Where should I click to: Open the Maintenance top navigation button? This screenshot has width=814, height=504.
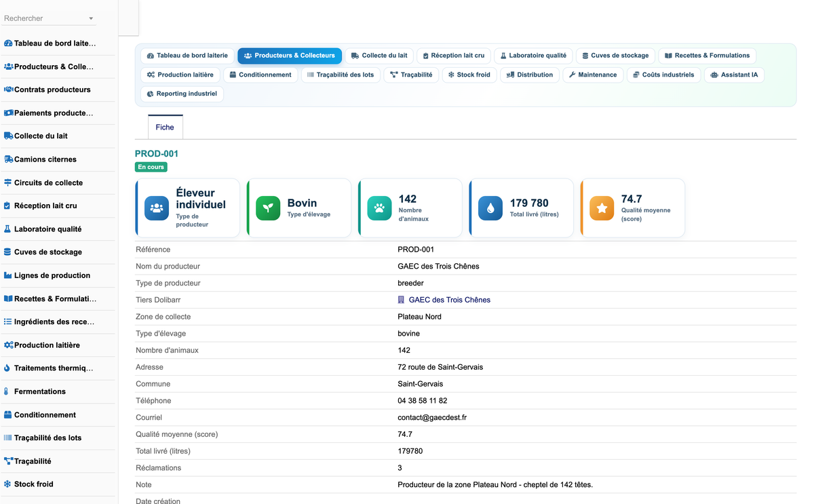(593, 75)
